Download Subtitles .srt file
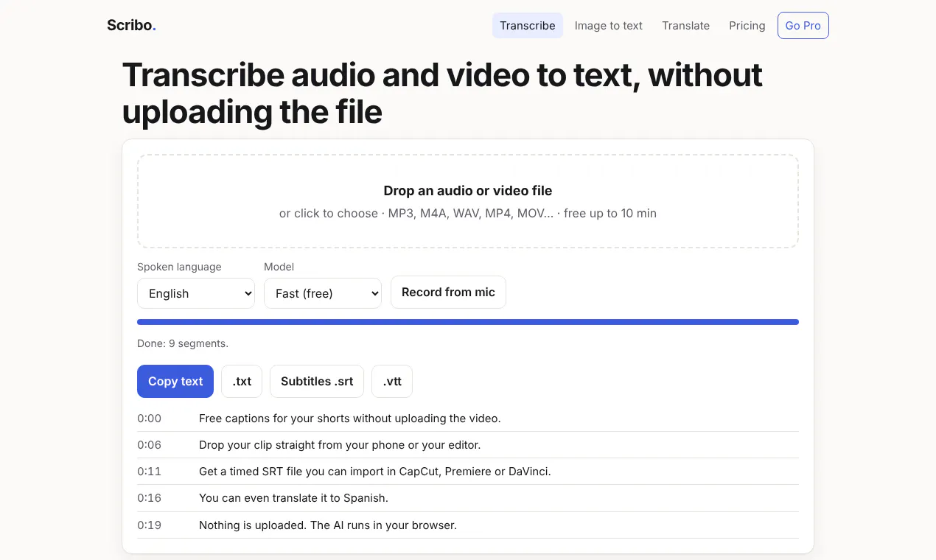Screen dimensions: 936x560 click(x=317, y=381)
